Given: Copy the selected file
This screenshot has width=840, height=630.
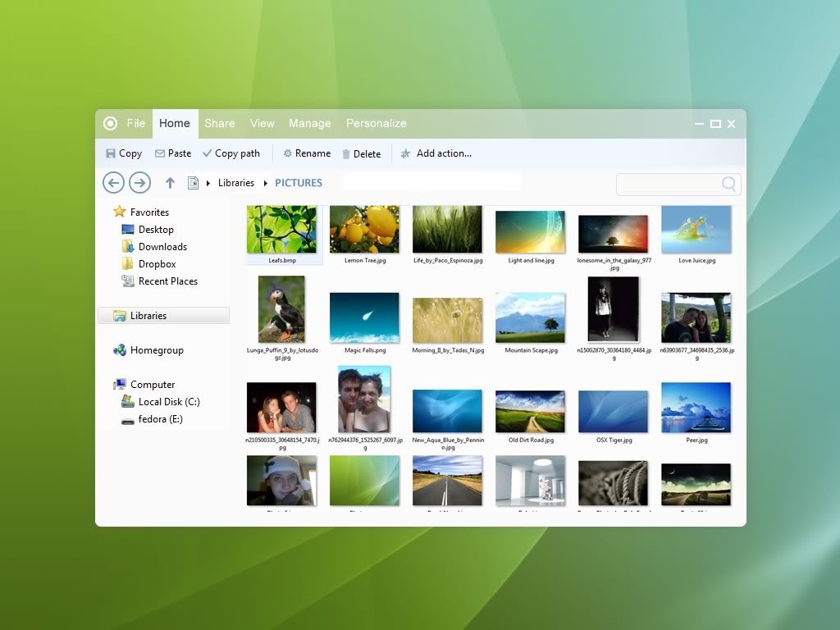Looking at the screenshot, I should (x=124, y=153).
